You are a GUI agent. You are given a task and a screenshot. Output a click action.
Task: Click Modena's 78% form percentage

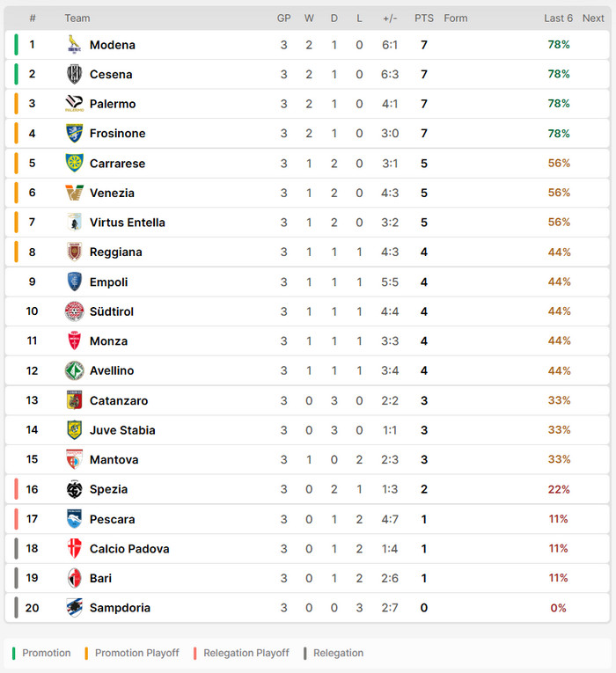pyautogui.click(x=559, y=44)
